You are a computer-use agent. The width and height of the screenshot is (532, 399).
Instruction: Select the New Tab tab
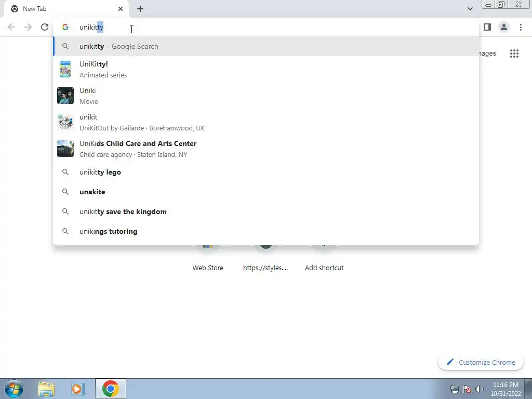click(x=66, y=9)
